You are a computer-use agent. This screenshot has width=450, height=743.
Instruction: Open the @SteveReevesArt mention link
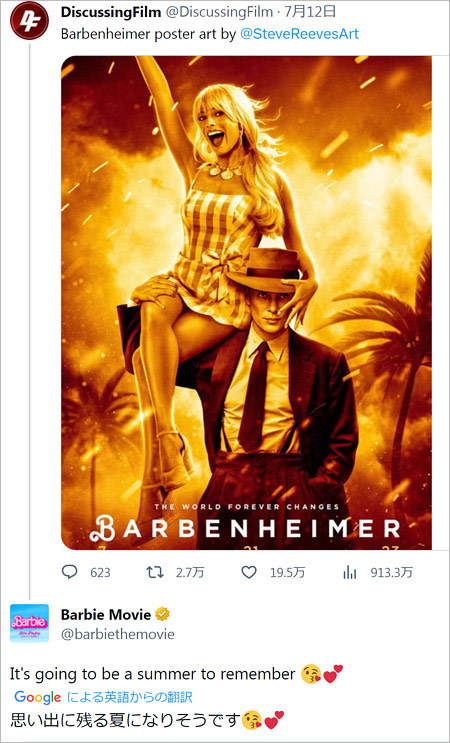coord(299,34)
